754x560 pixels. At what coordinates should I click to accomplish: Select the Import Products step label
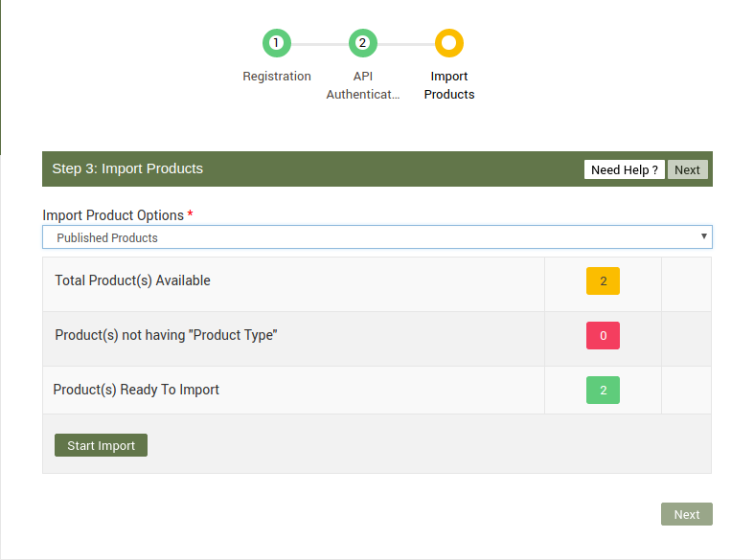click(x=449, y=85)
